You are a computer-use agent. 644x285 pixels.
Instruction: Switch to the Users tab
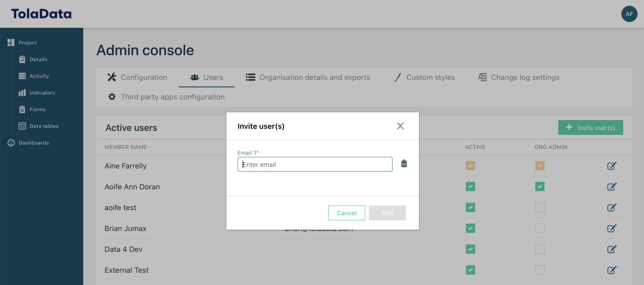[207, 77]
